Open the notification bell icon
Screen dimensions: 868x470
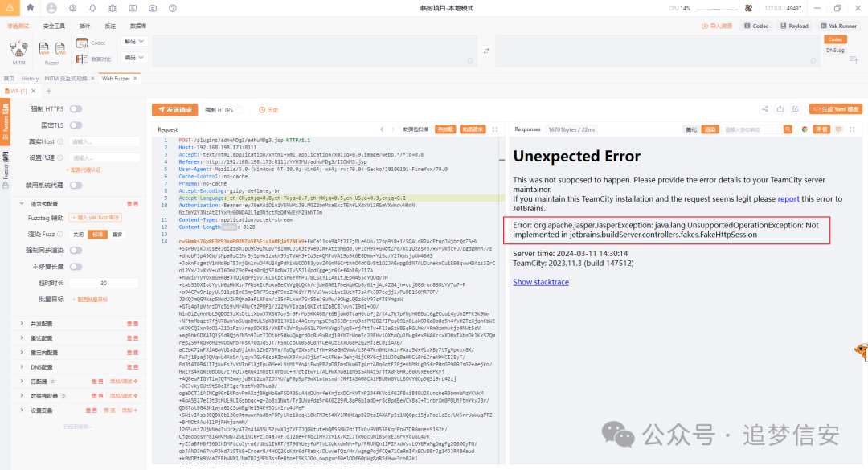pyautogui.click(x=93, y=8)
